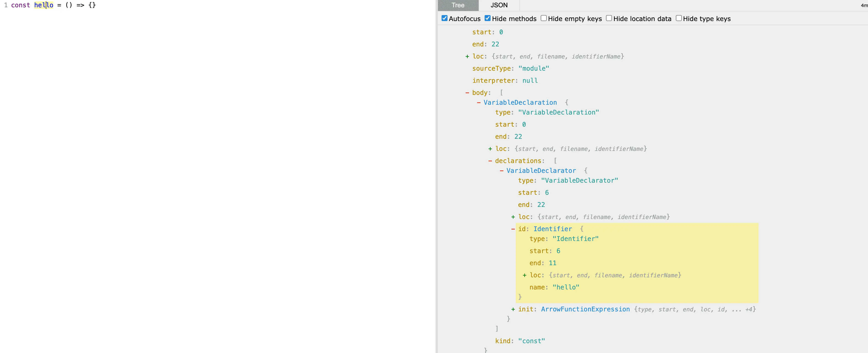Check the Hide type keys box
The height and width of the screenshot is (353, 868).
coord(679,19)
